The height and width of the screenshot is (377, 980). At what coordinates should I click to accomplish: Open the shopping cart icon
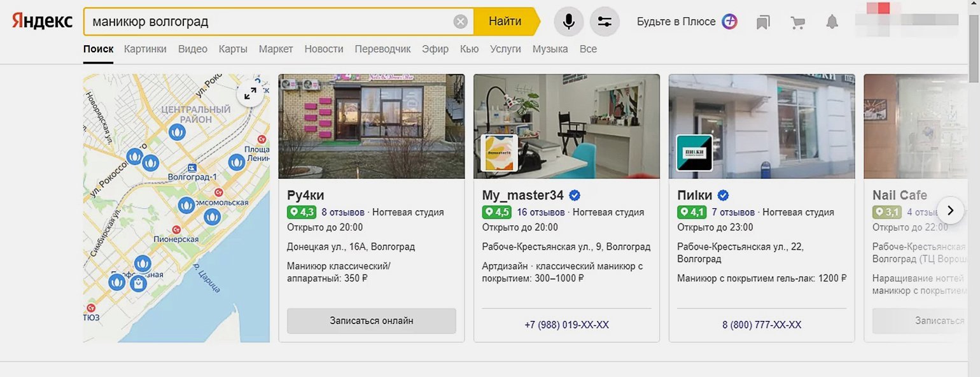[x=797, y=22]
